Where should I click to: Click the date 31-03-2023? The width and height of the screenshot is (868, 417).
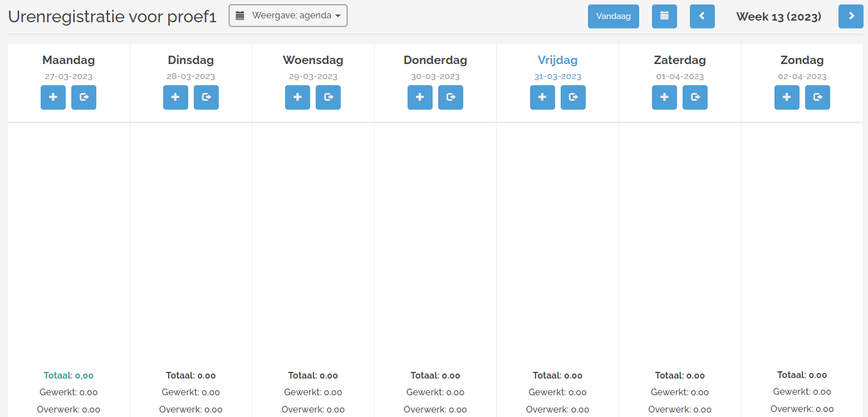click(x=557, y=77)
